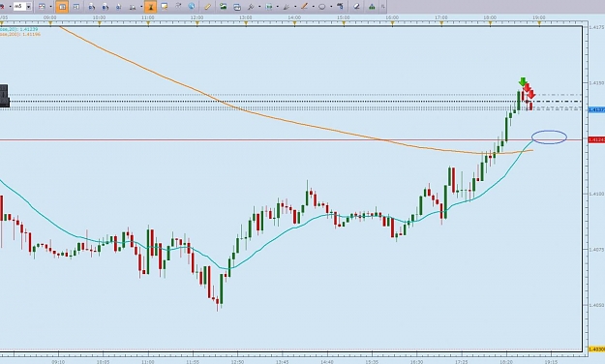Viewport: 605px width, 364px height.
Task: Select the orange line drawing tool
Action: pyautogui.click(x=304, y=6)
